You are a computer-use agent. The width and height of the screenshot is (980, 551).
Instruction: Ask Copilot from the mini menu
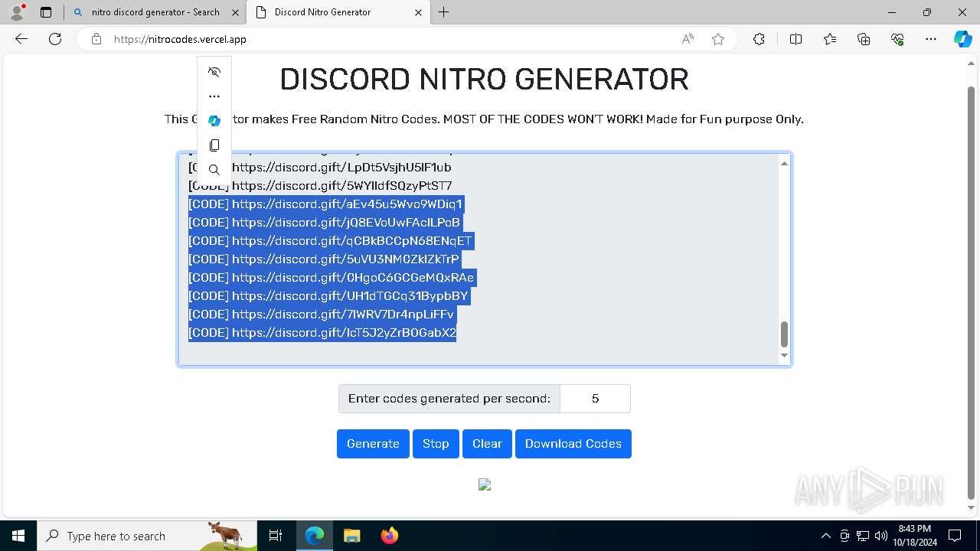pyautogui.click(x=214, y=121)
